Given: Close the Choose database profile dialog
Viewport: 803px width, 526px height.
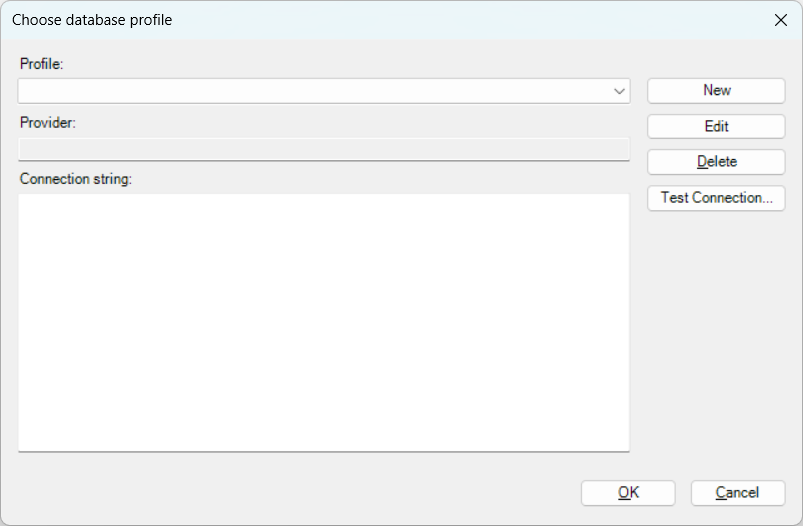Looking at the screenshot, I should [x=780, y=20].
